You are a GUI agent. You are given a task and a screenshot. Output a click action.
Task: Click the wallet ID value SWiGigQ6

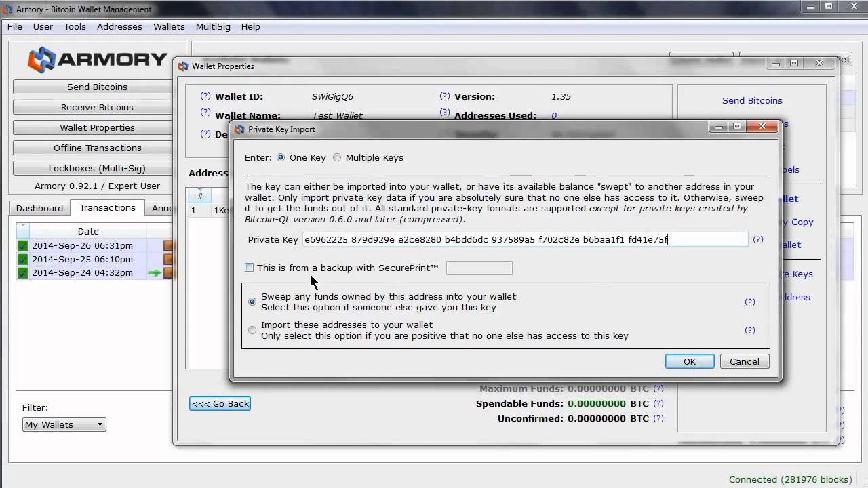coord(332,96)
